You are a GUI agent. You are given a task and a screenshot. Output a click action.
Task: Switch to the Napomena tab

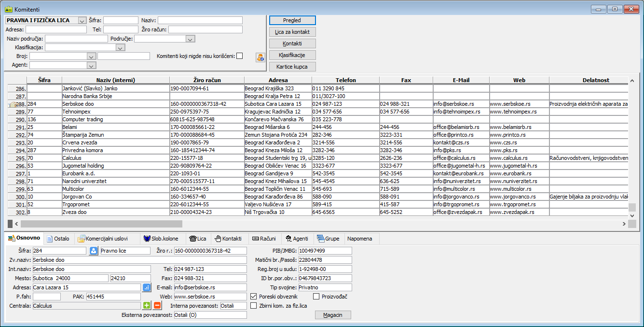pyautogui.click(x=359, y=239)
